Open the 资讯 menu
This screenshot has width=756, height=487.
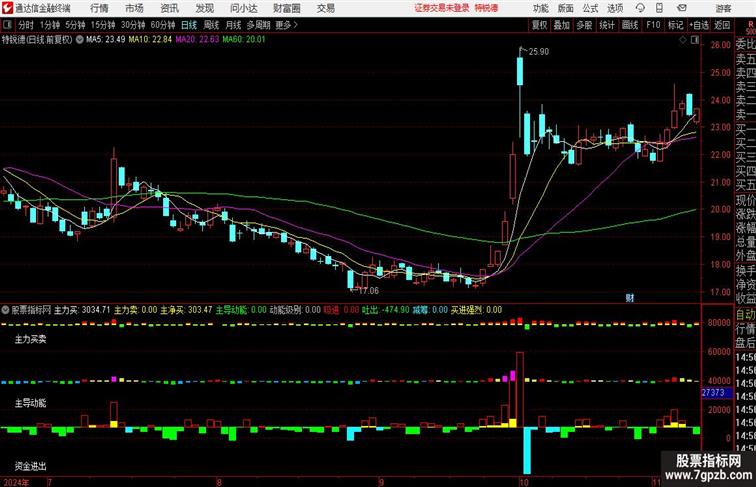click(x=169, y=8)
